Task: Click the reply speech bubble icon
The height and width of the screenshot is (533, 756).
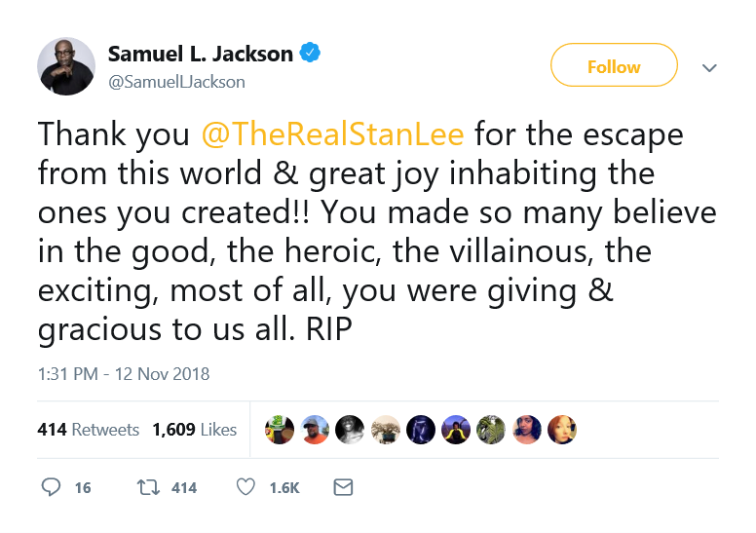Action: click(51, 487)
